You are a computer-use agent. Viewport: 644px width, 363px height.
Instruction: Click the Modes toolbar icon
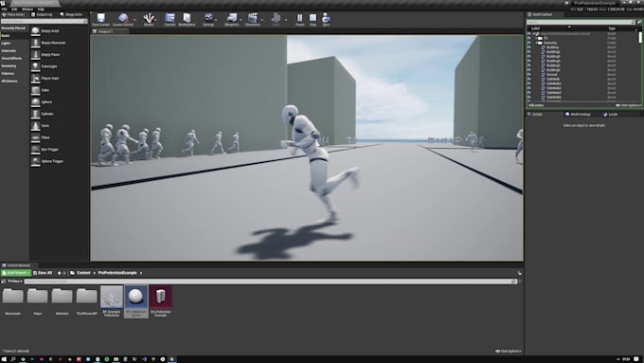149,18
